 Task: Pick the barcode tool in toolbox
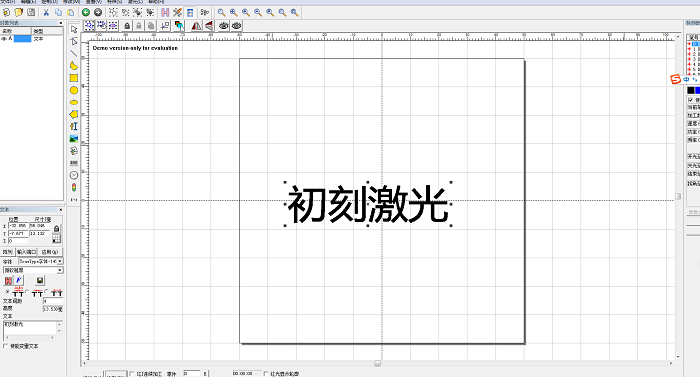(x=74, y=163)
